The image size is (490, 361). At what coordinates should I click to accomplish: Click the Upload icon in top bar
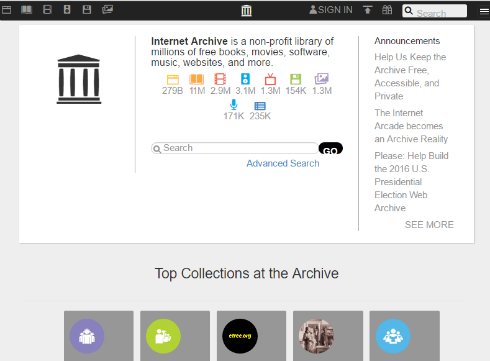click(x=367, y=10)
